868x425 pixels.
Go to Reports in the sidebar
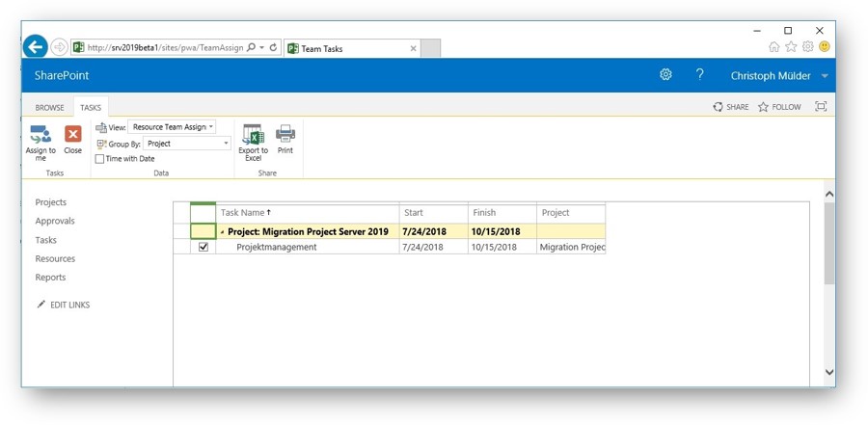click(x=50, y=278)
